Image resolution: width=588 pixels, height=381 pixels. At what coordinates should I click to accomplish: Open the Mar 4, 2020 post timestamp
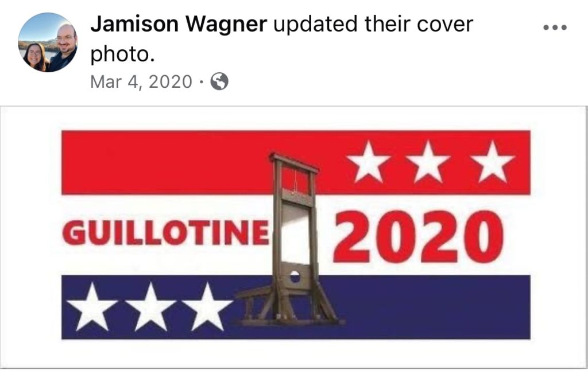pos(141,81)
